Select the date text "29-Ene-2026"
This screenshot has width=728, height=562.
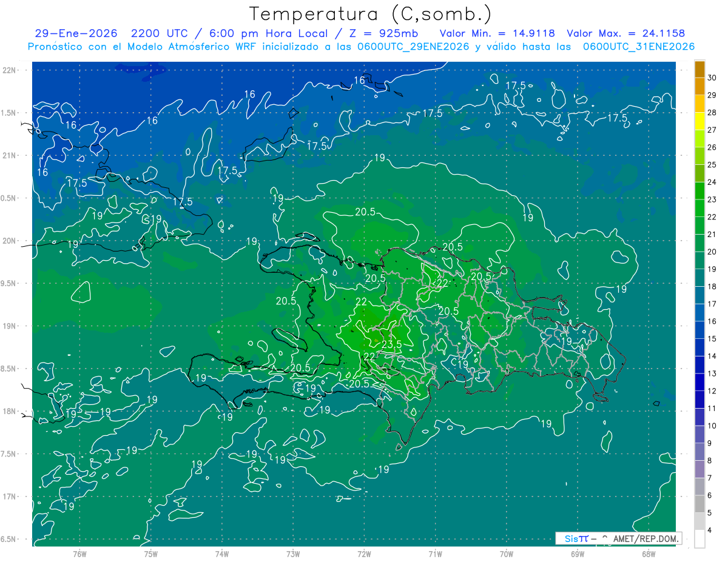click(75, 33)
